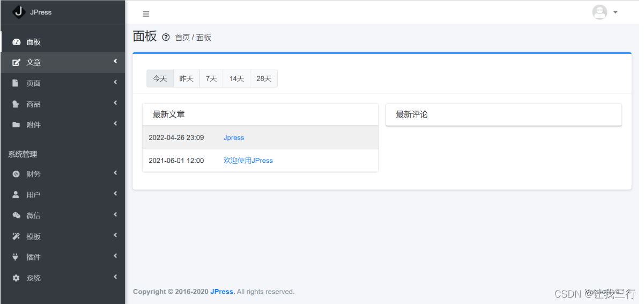Click the 面板 breadcrumb current page text

[204, 38]
